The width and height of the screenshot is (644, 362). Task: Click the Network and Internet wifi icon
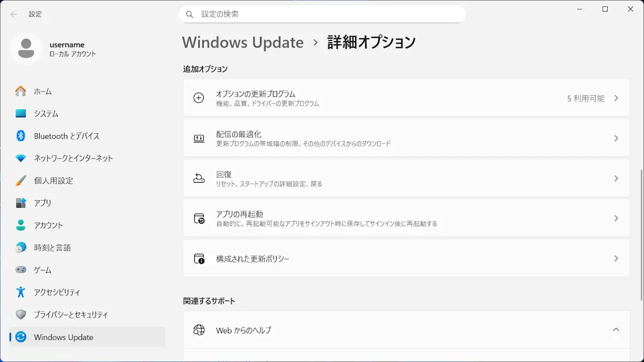point(21,158)
